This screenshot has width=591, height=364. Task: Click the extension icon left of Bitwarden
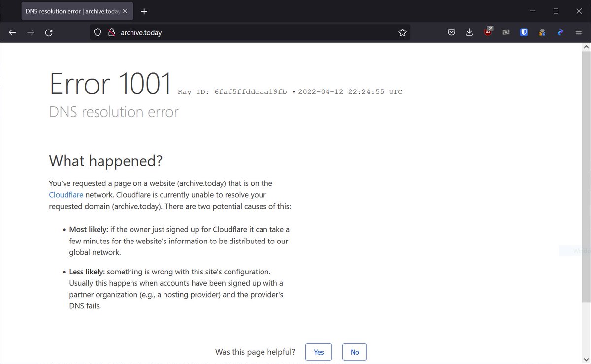(x=506, y=32)
